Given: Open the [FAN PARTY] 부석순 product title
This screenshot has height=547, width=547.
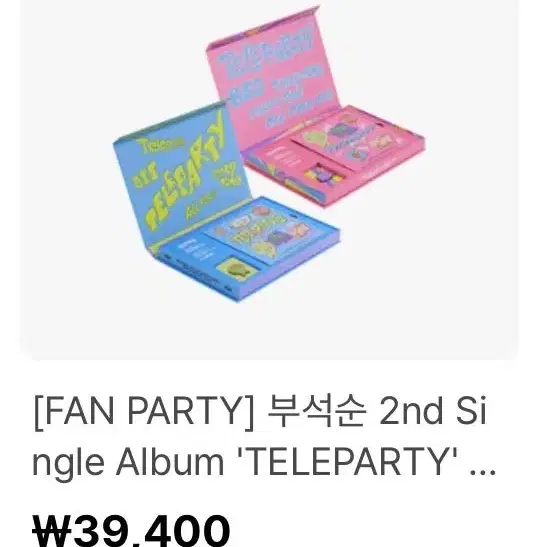Looking at the screenshot, I should [x=263, y=436].
